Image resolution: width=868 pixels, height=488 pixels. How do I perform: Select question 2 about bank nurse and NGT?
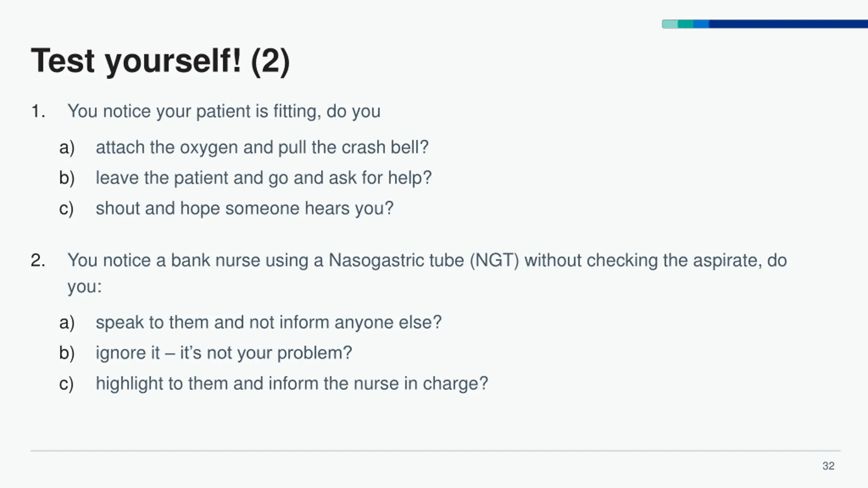(x=427, y=273)
